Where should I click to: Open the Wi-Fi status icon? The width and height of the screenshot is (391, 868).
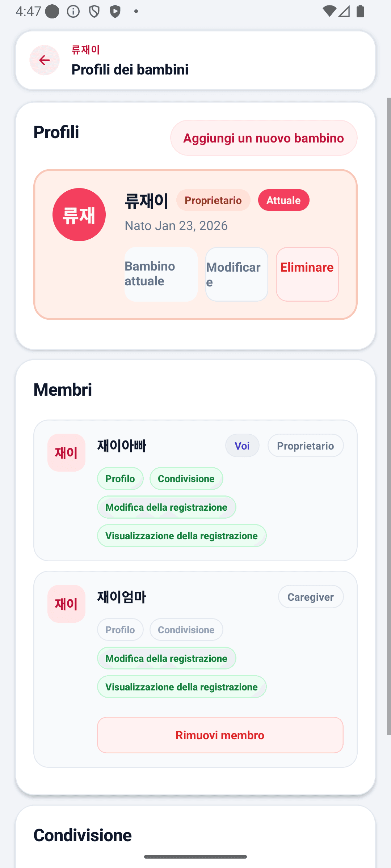click(329, 11)
